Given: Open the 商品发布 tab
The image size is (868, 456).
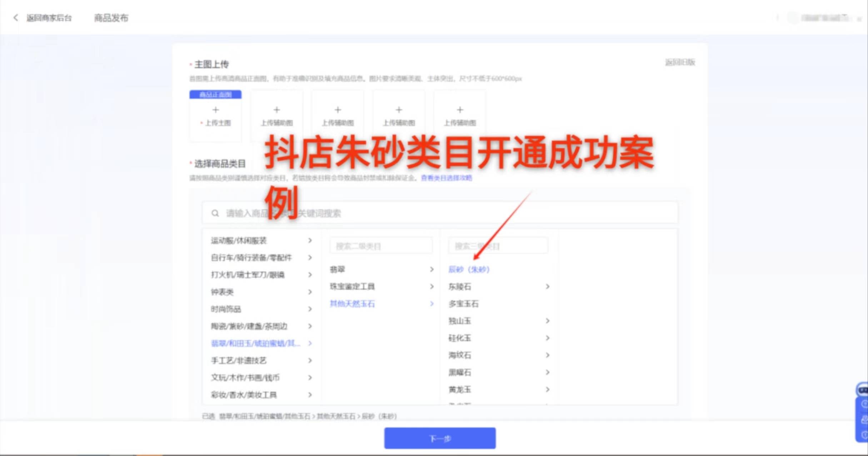Looking at the screenshot, I should (111, 18).
